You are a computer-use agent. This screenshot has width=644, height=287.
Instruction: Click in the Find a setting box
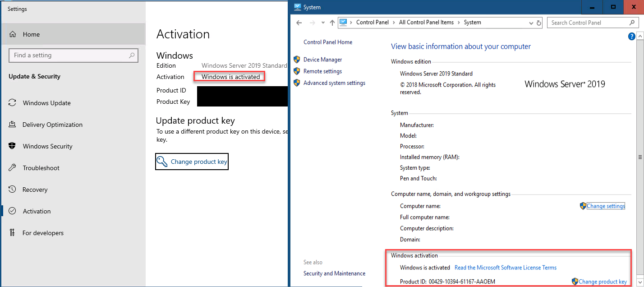coord(74,56)
